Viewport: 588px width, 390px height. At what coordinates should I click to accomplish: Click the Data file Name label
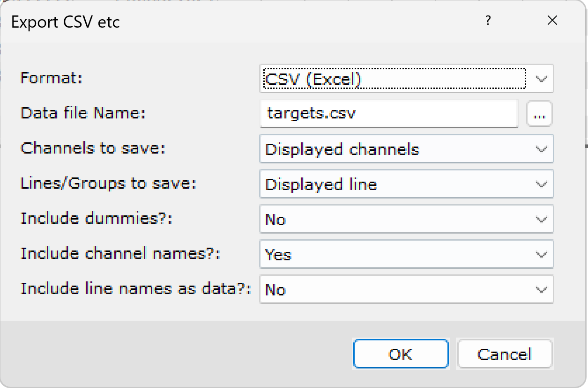coord(83,113)
